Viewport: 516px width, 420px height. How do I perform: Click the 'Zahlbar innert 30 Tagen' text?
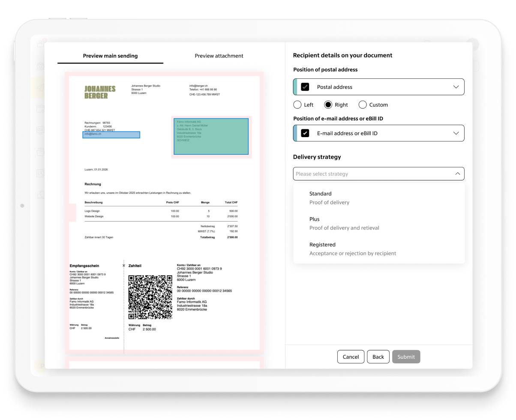(99, 237)
